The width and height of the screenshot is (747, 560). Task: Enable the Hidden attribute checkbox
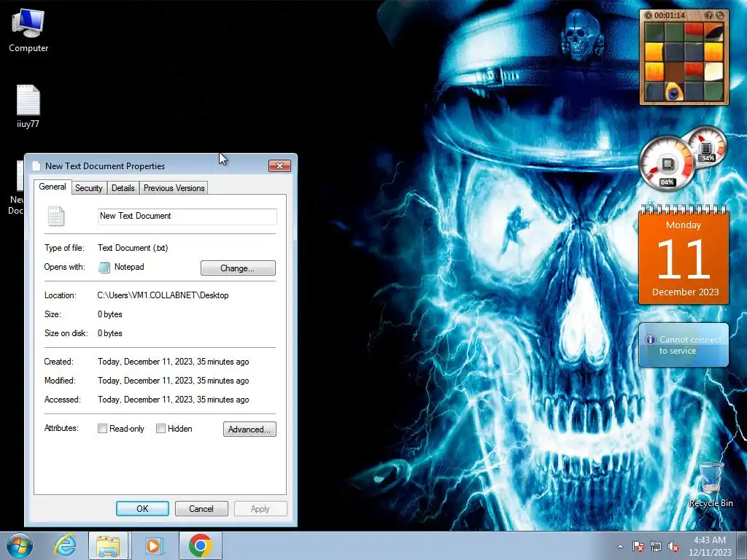pyautogui.click(x=161, y=429)
